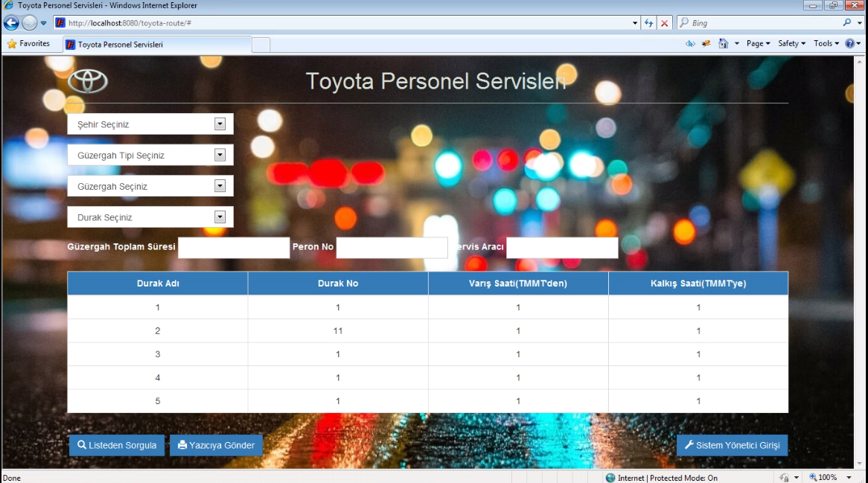The image size is (868, 483).
Task: Click the Stop loading red X icon
Action: (x=664, y=22)
